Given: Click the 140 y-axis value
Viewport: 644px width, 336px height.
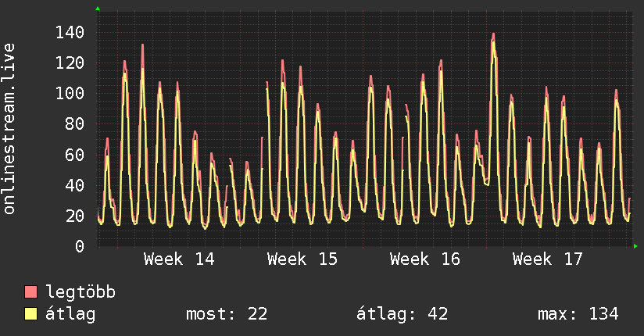Looking at the screenshot, I should coord(70,33).
